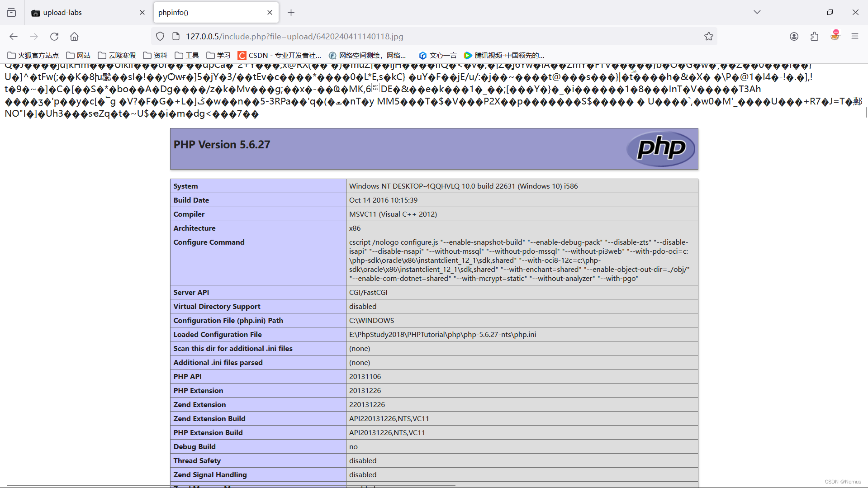Click the Debug Build value no
This screenshot has width=868, height=488.
pyautogui.click(x=353, y=447)
